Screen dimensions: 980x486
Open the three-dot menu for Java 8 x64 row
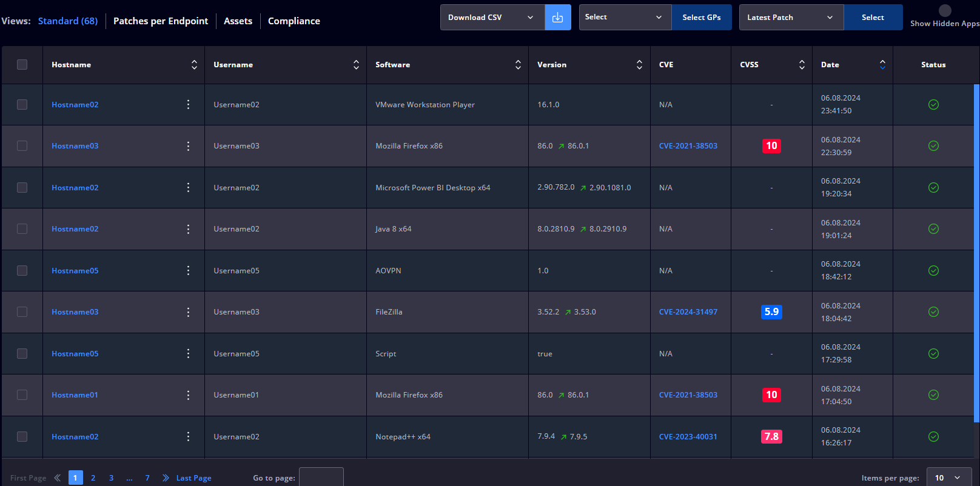(x=188, y=229)
